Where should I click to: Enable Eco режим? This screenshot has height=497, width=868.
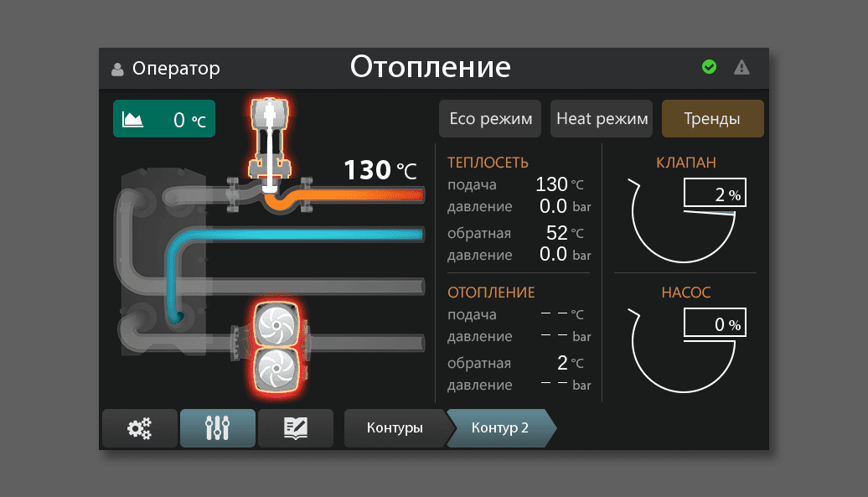click(x=490, y=118)
